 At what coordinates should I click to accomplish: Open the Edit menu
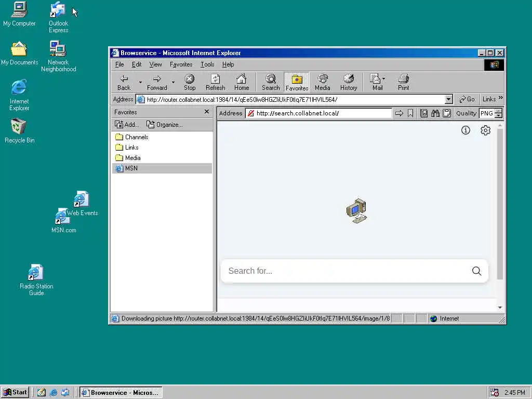pos(137,64)
